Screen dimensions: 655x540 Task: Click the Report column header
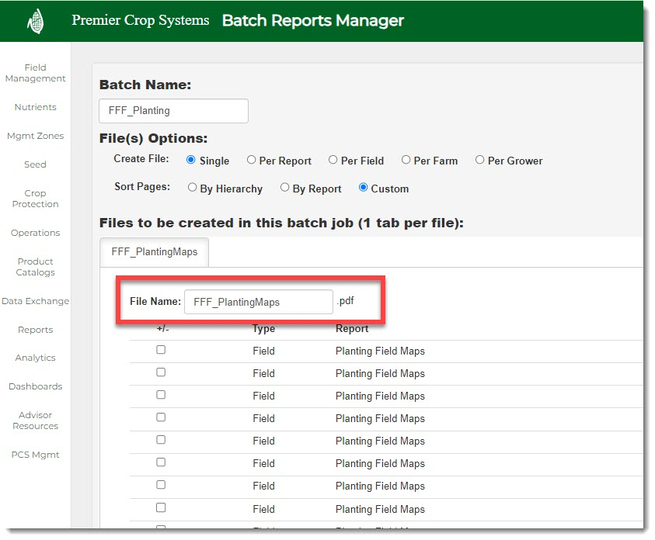(x=352, y=329)
